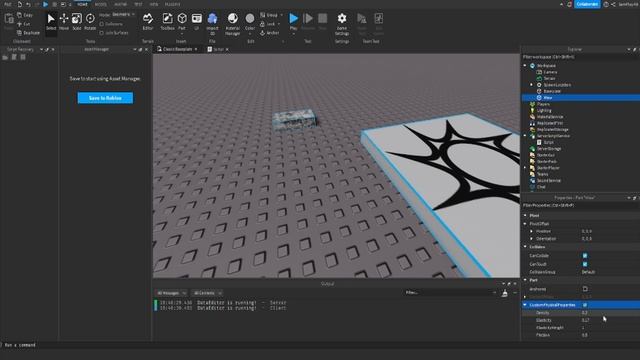Collapse the Workspace tree node
The image size is (640, 360).
(x=525, y=66)
